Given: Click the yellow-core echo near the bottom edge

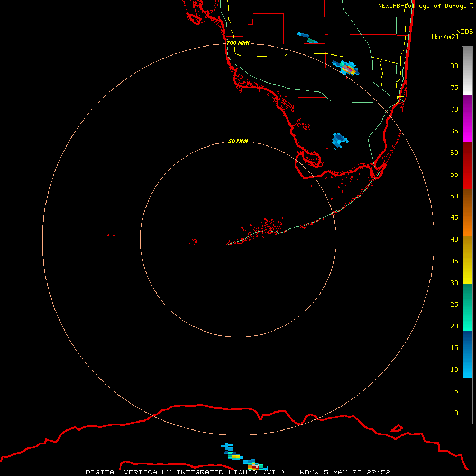Looking at the screenshot, I should point(235,456).
